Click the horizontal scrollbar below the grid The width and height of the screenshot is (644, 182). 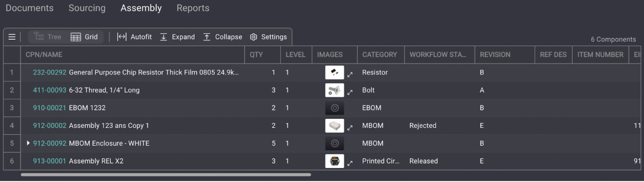click(x=166, y=175)
